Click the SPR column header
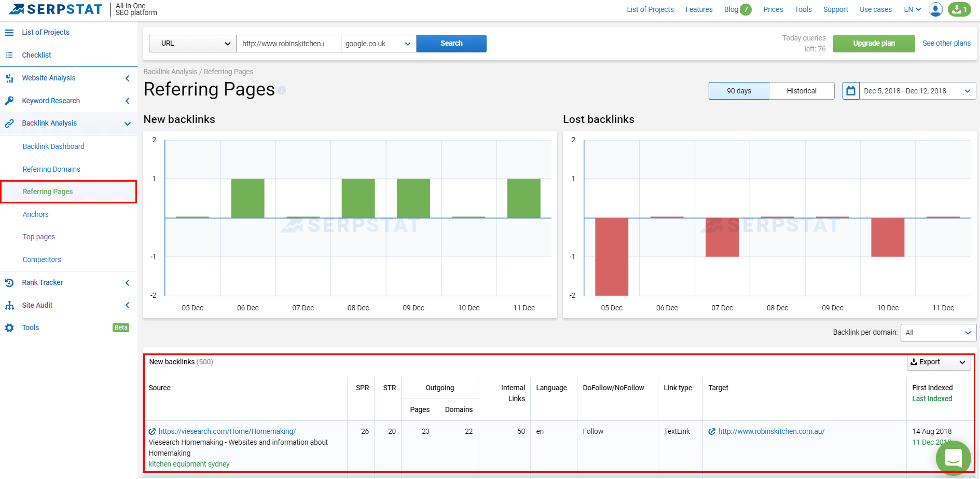Viewport: 980px width, 479px height. [x=362, y=388]
